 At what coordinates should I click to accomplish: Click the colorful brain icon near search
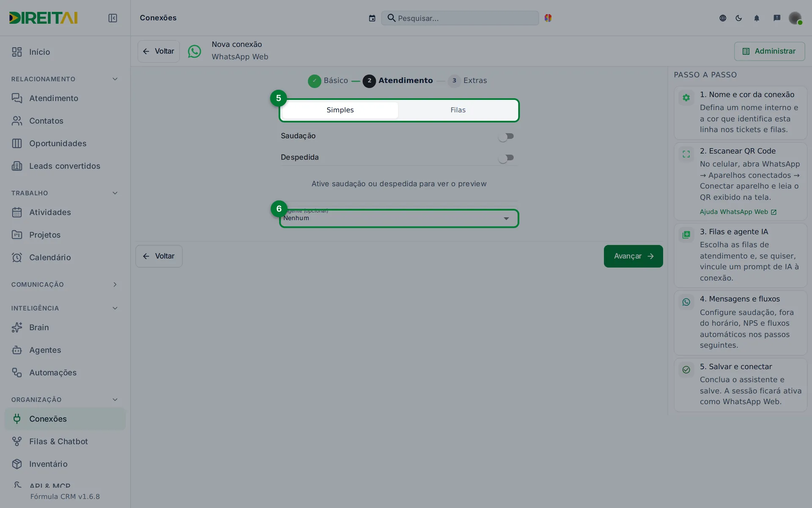click(548, 18)
